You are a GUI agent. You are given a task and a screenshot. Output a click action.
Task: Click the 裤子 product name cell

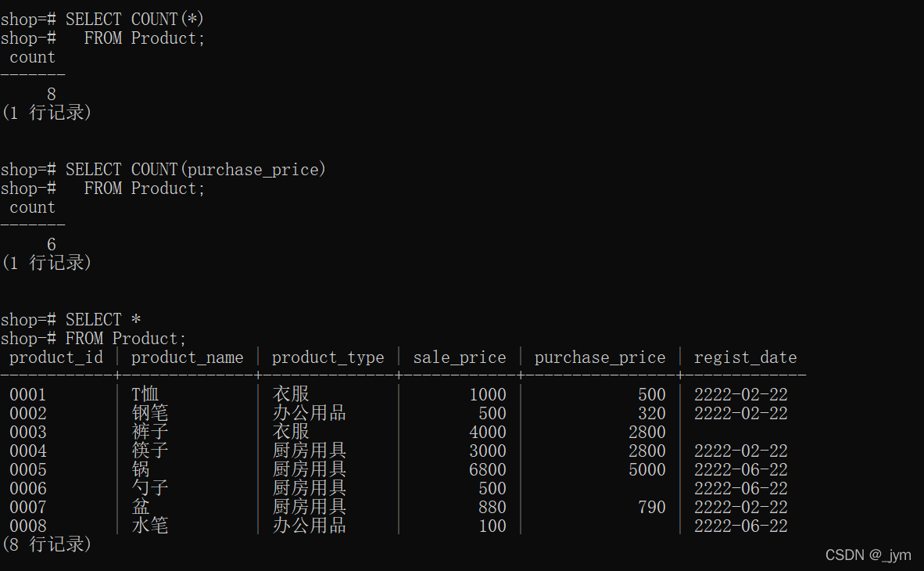(149, 432)
